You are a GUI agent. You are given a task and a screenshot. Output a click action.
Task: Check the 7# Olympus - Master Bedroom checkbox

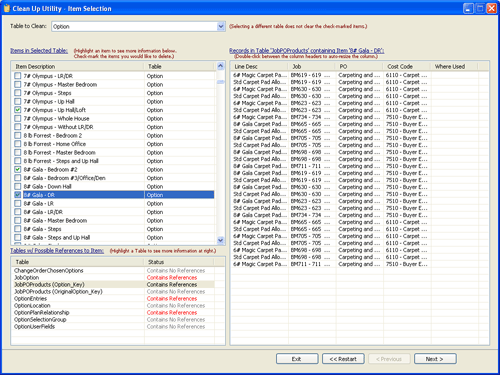pos(18,85)
